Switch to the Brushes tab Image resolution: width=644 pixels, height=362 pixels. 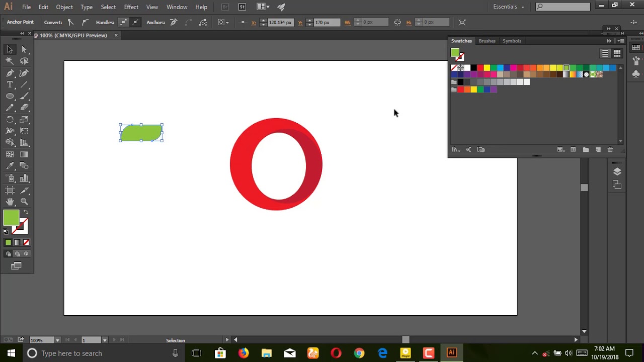click(x=487, y=41)
